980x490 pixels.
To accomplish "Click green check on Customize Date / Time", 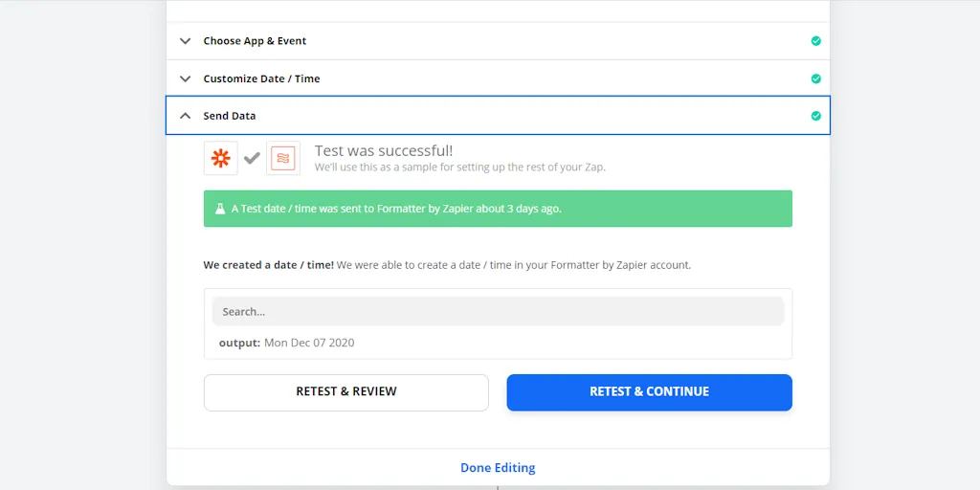I will tap(815, 78).
